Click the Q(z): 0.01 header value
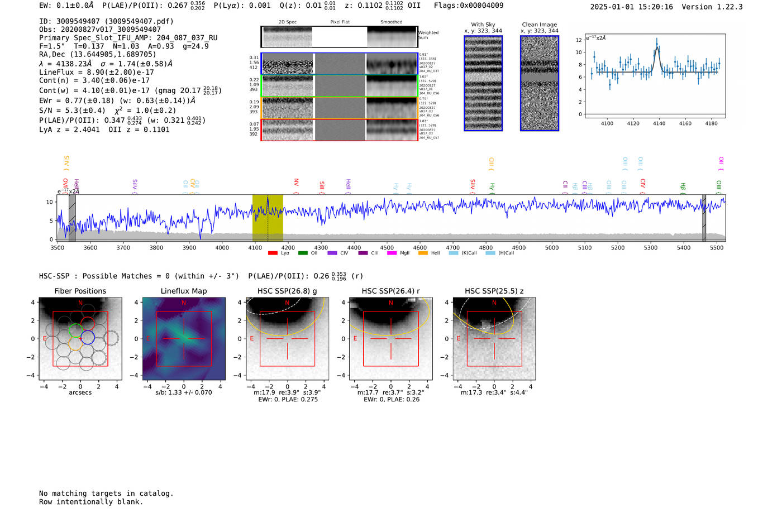This screenshot has height=532, width=782. coord(308,6)
